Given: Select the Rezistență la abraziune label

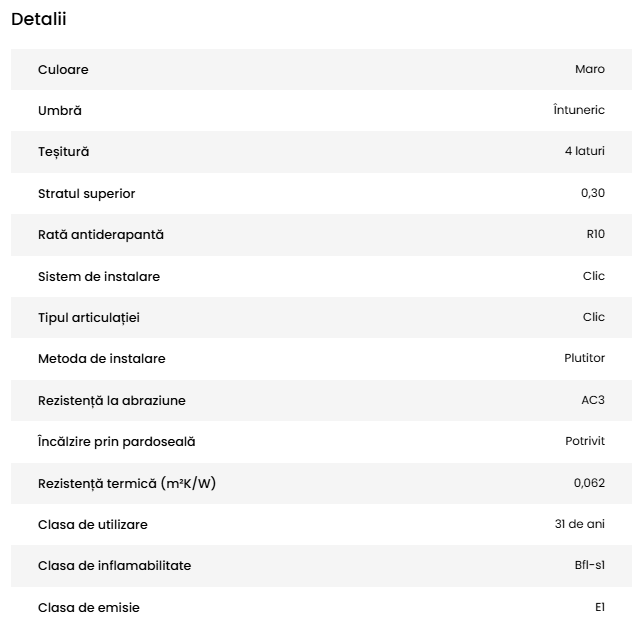Looking at the screenshot, I should 111,400.
